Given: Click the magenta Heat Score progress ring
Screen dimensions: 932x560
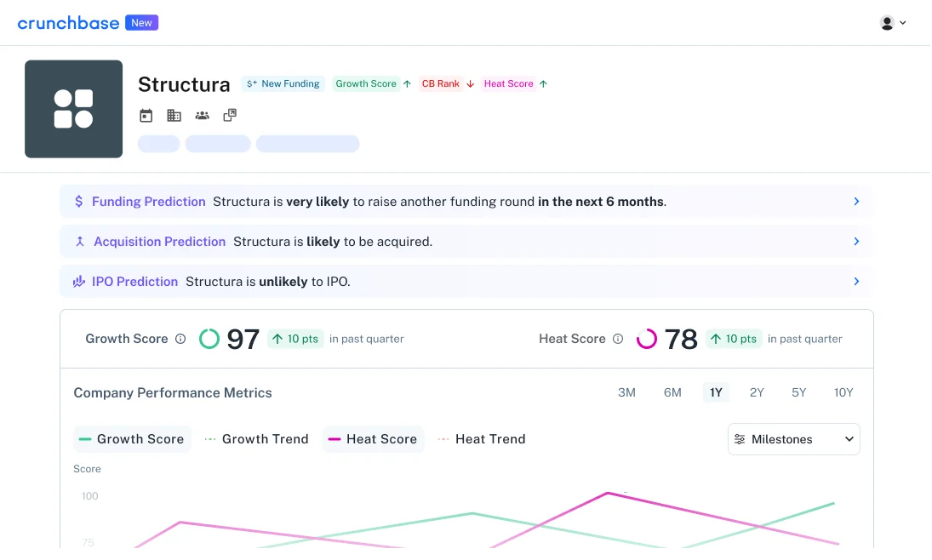Looking at the screenshot, I should click(x=647, y=339).
